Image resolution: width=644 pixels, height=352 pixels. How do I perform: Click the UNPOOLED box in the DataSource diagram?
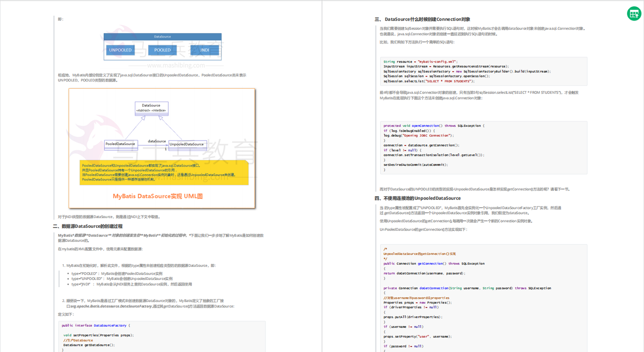pyautogui.click(x=120, y=50)
